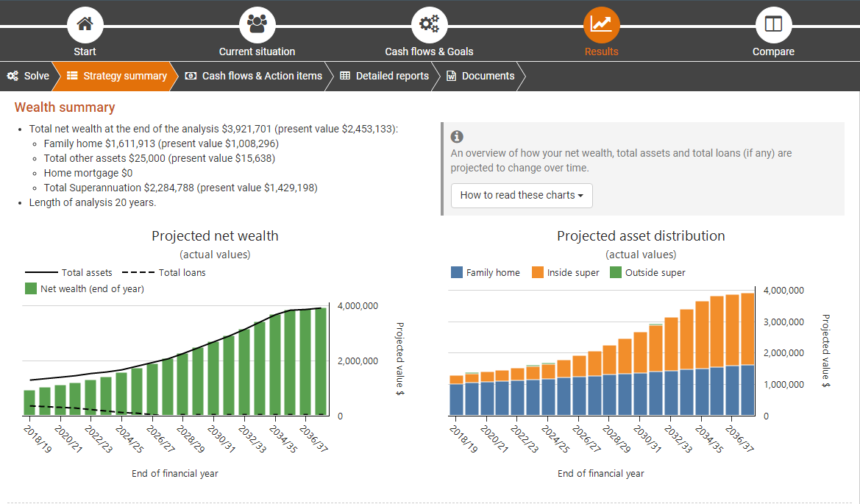
Task: Open the Current situation people icon
Action: coord(257,24)
